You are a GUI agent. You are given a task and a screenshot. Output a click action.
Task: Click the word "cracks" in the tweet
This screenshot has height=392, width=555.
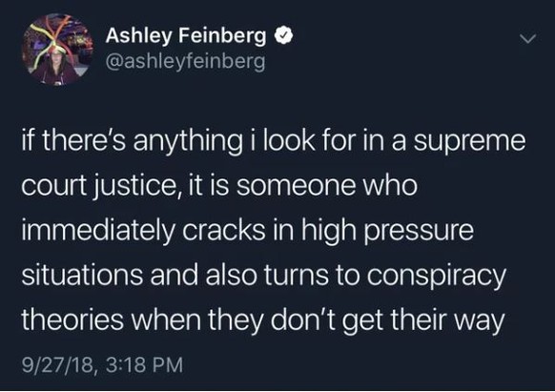pyautogui.click(x=224, y=231)
